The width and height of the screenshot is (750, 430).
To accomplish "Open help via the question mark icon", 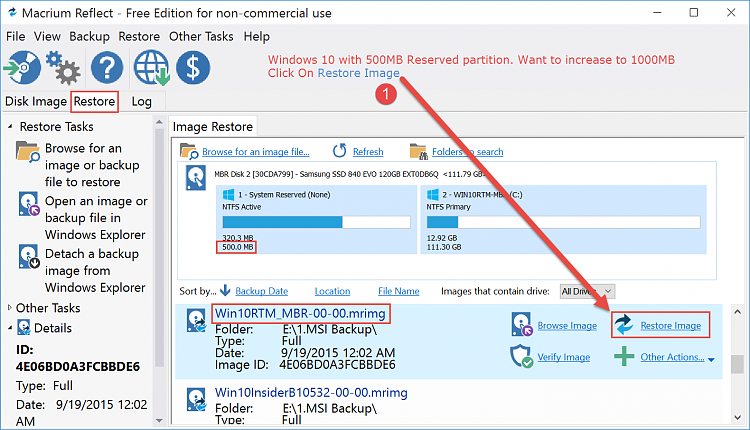I will [x=107, y=67].
